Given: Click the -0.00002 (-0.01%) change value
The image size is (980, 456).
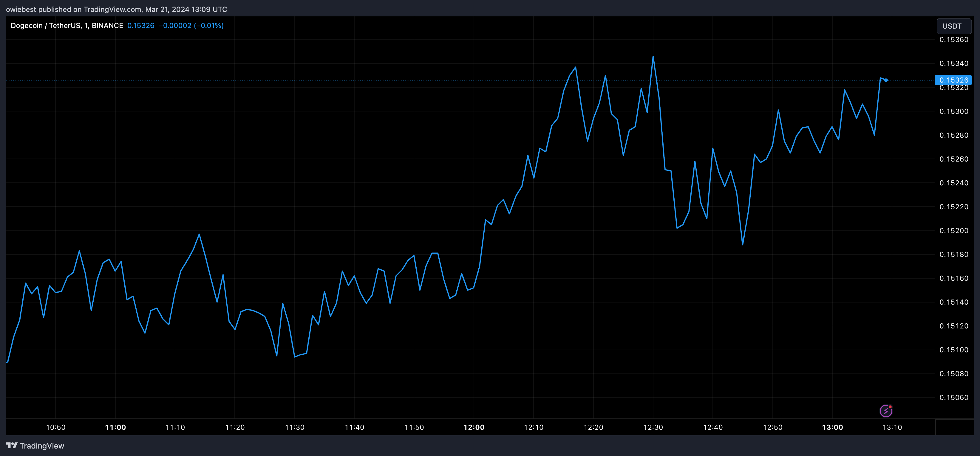Looking at the screenshot, I should pyautogui.click(x=191, y=25).
